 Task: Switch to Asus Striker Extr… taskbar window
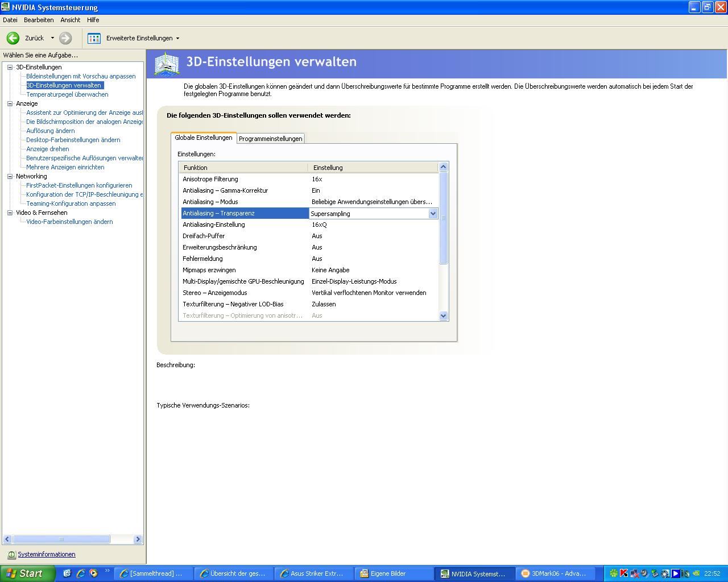click(315, 573)
